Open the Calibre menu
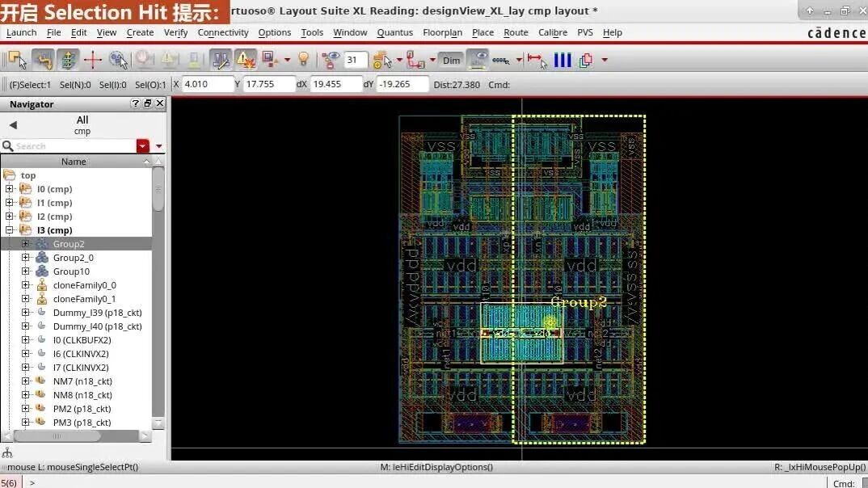 [x=553, y=32]
